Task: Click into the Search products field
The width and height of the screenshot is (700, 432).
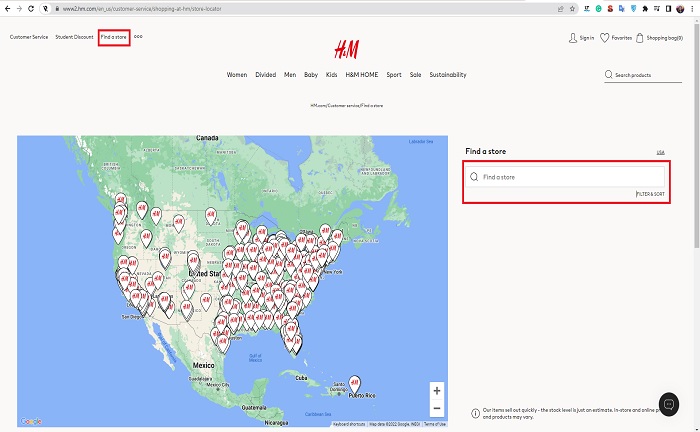Action: click(x=643, y=75)
